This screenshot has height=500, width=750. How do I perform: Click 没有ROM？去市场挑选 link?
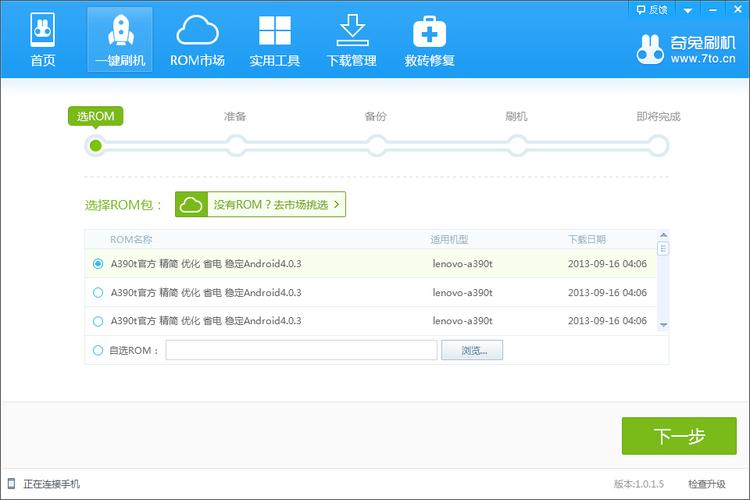pyautogui.click(x=261, y=204)
